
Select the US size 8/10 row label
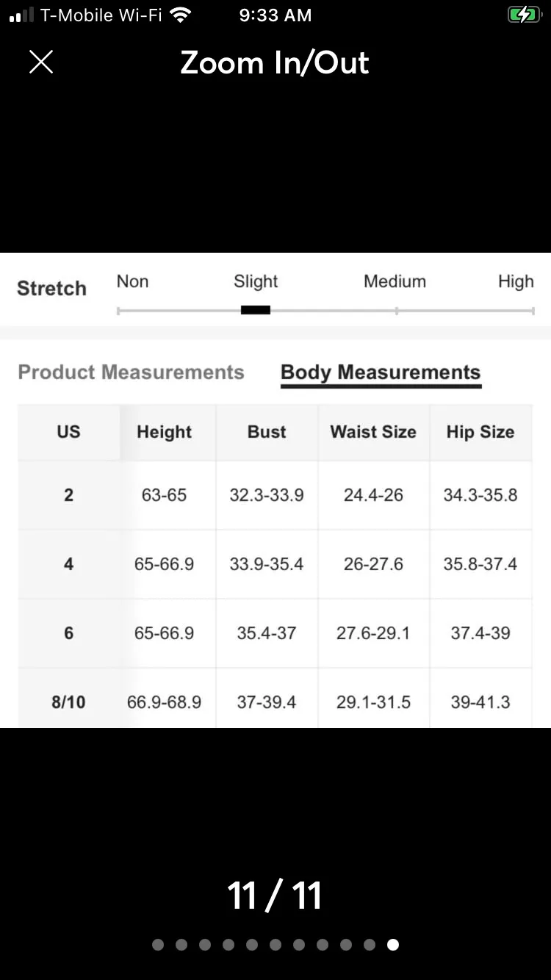point(68,702)
